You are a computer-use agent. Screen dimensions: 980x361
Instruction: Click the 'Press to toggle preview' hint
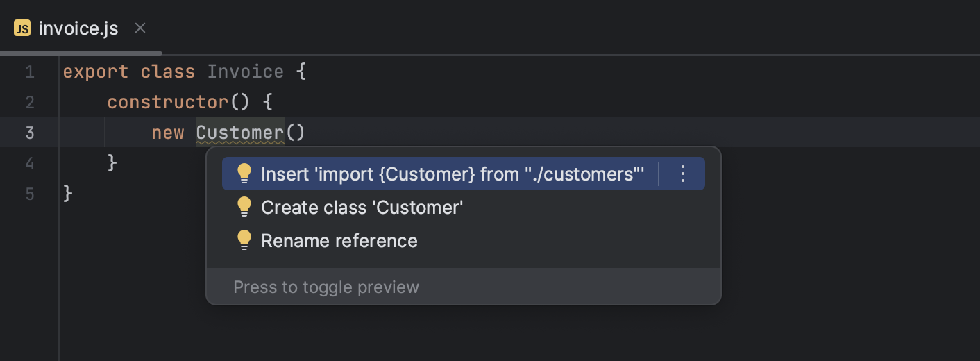pyautogui.click(x=326, y=287)
